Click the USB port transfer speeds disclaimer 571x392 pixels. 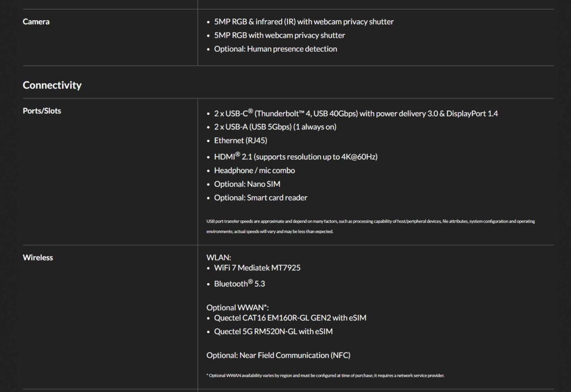[x=370, y=226]
